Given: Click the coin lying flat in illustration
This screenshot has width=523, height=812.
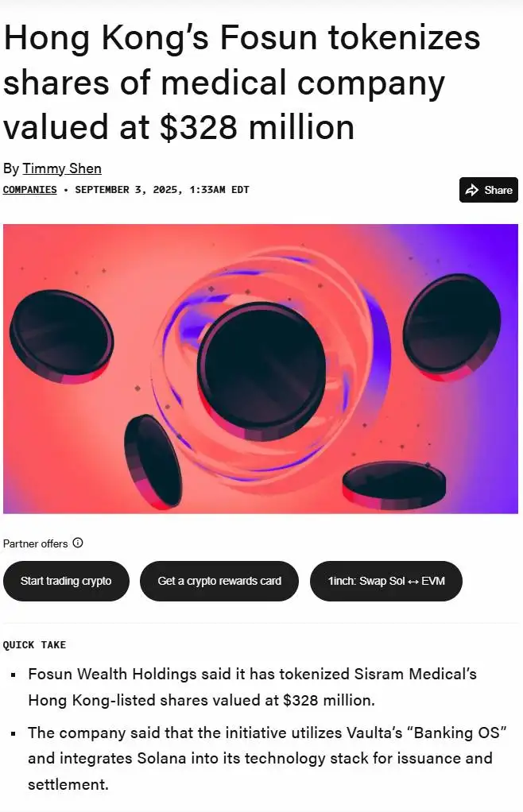Looking at the screenshot, I should (394, 484).
